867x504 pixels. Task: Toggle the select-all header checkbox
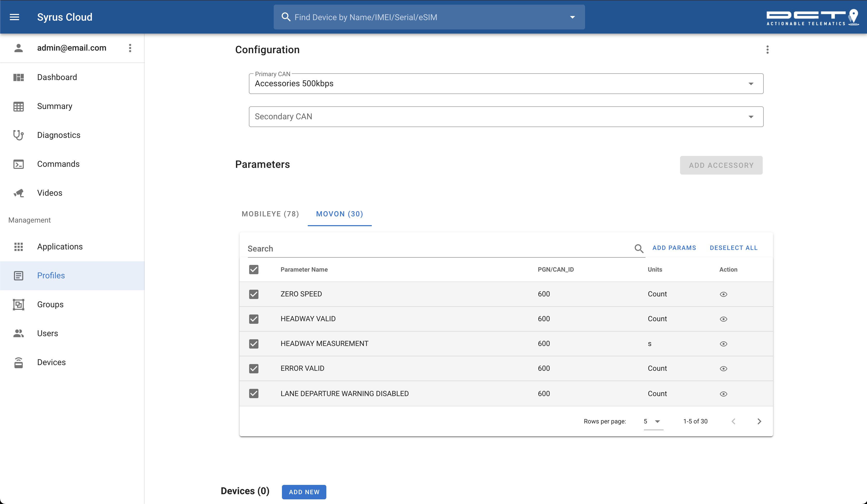click(254, 269)
